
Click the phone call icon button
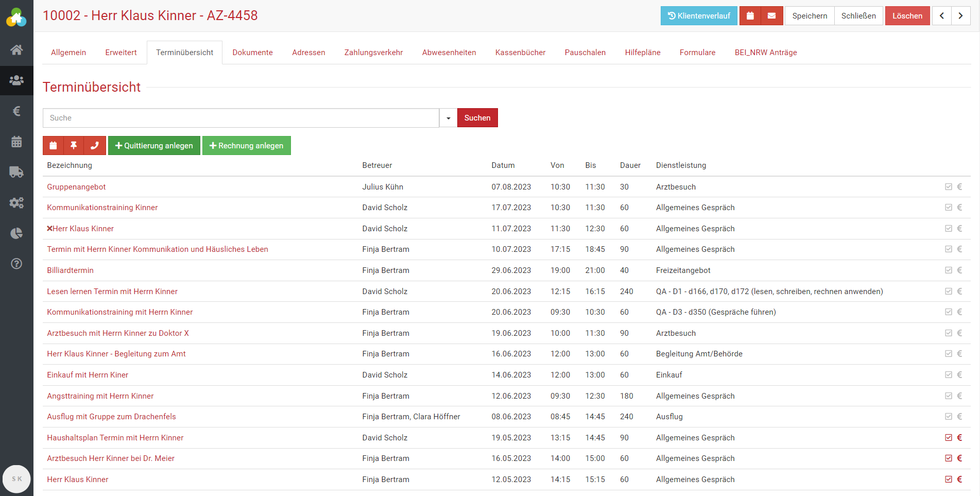pos(95,146)
